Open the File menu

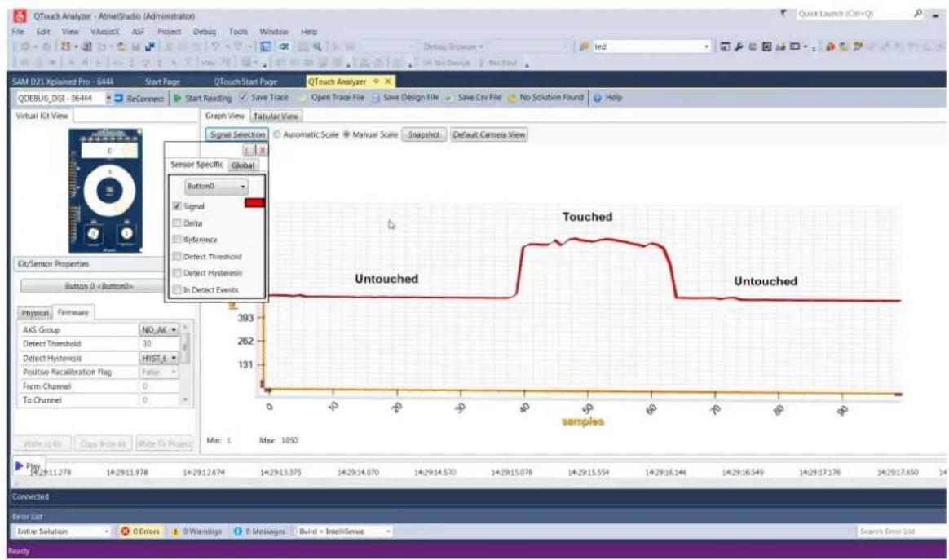(18, 32)
